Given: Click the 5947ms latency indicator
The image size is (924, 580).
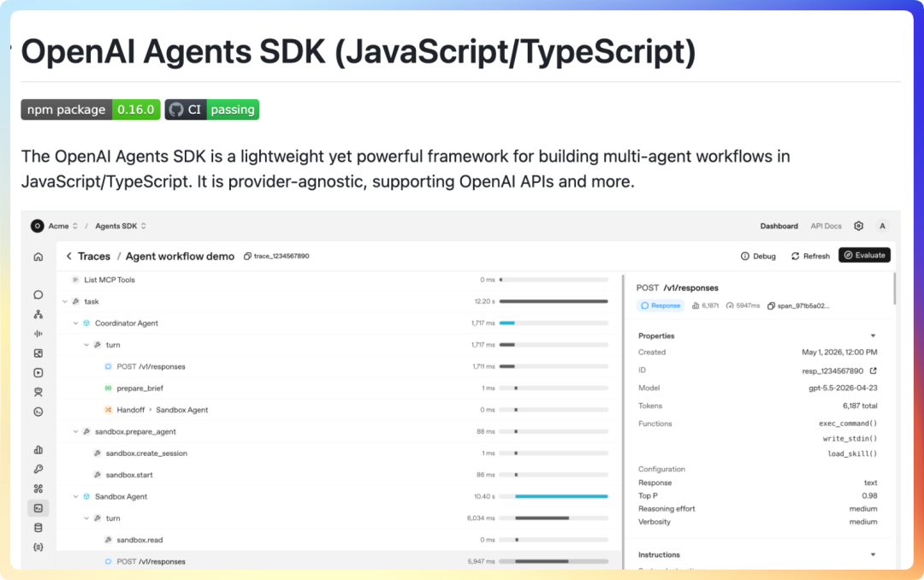Looking at the screenshot, I should (743, 306).
